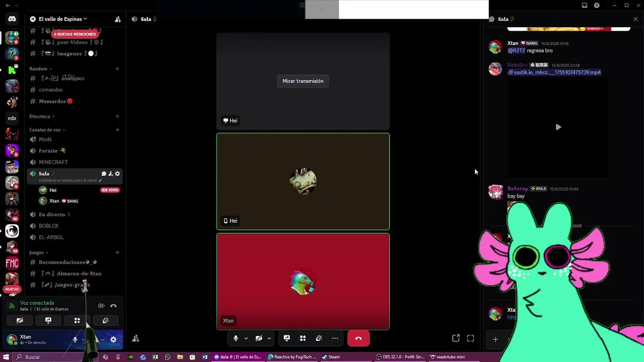Create channel in Juegos category
Image resolution: width=644 pixels, height=362 pixels.
point(117,252)
